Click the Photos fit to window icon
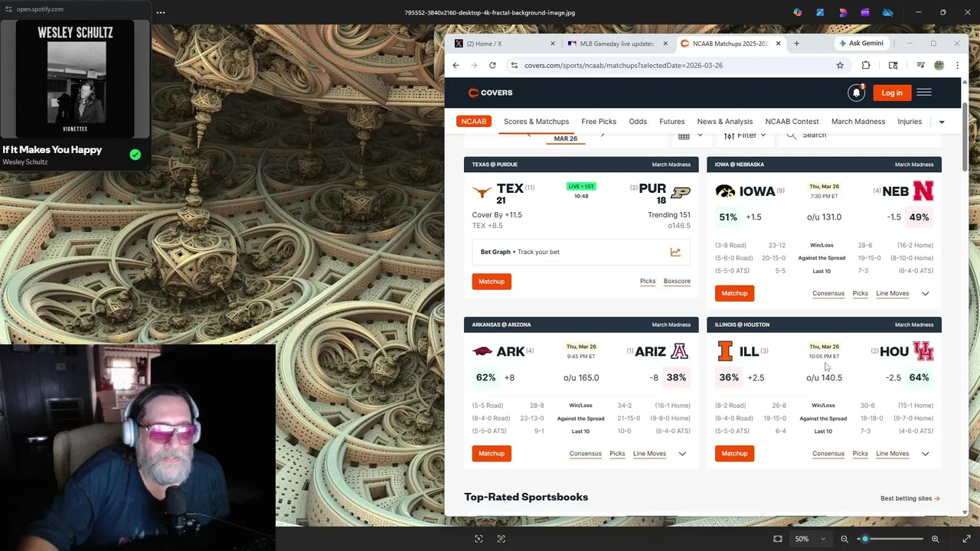This screenshot has height=551, width=980. pos(778,539)
